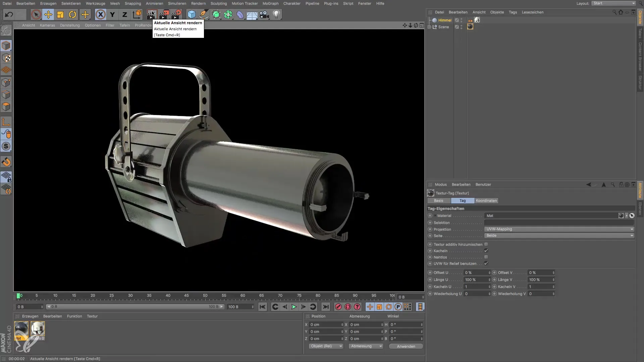
Task: Select the Move tool
Action: tap(48, 14)
